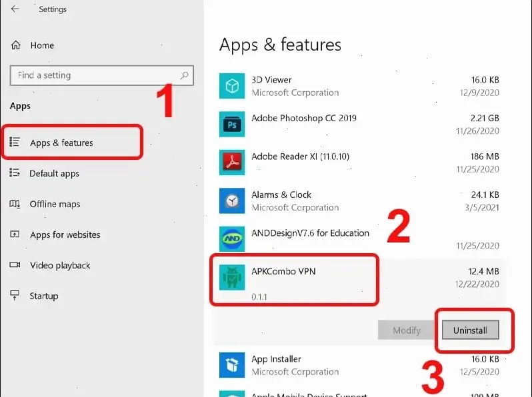Select Adobe Reader XI (11.0.10) entry
Viewport: 532px width, 397px height.
click(x=300, y=157)
